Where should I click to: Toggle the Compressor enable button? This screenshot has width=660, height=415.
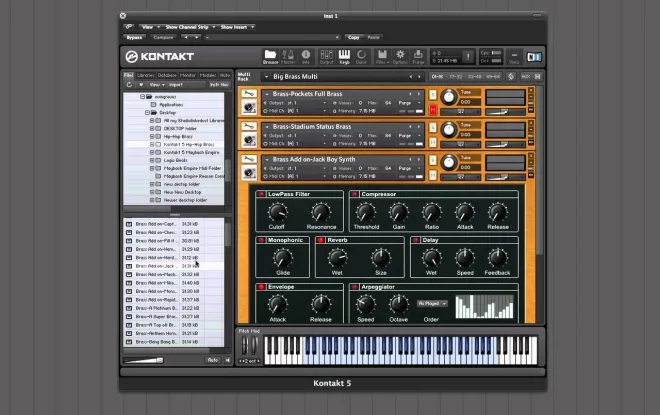[x=354, y=194]
